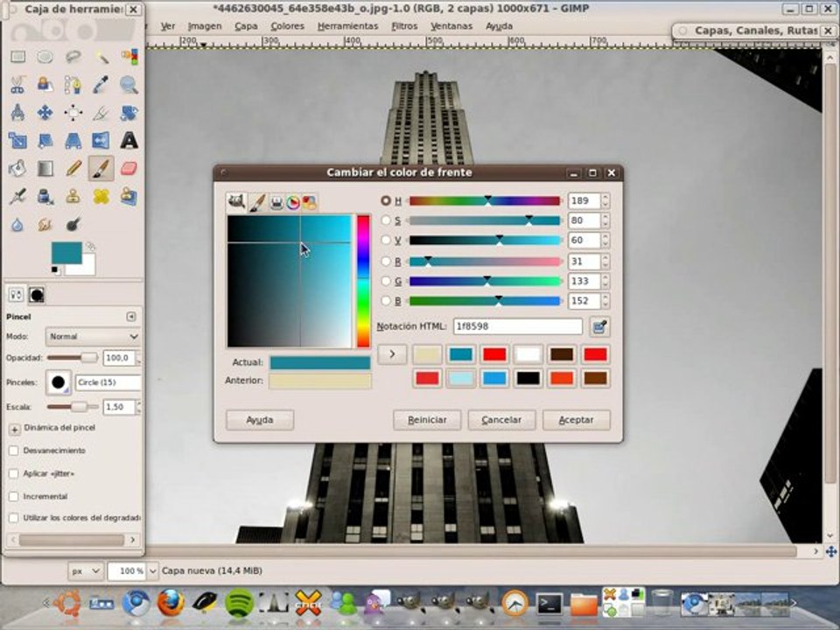Select the Color Picker eyedropper tool in toolbox
The height and width of the screenshot is (630, 840).
click(101, 85)
